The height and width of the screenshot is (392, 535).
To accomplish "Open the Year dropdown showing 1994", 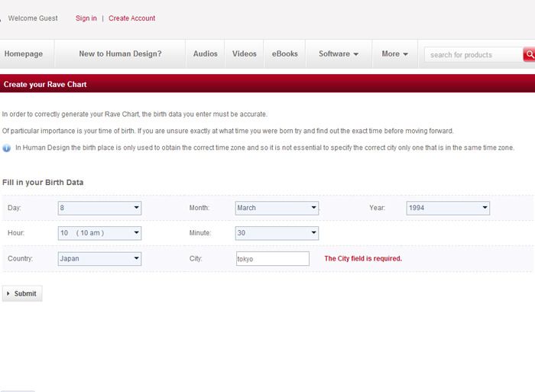I will click(x=448, y=208).
